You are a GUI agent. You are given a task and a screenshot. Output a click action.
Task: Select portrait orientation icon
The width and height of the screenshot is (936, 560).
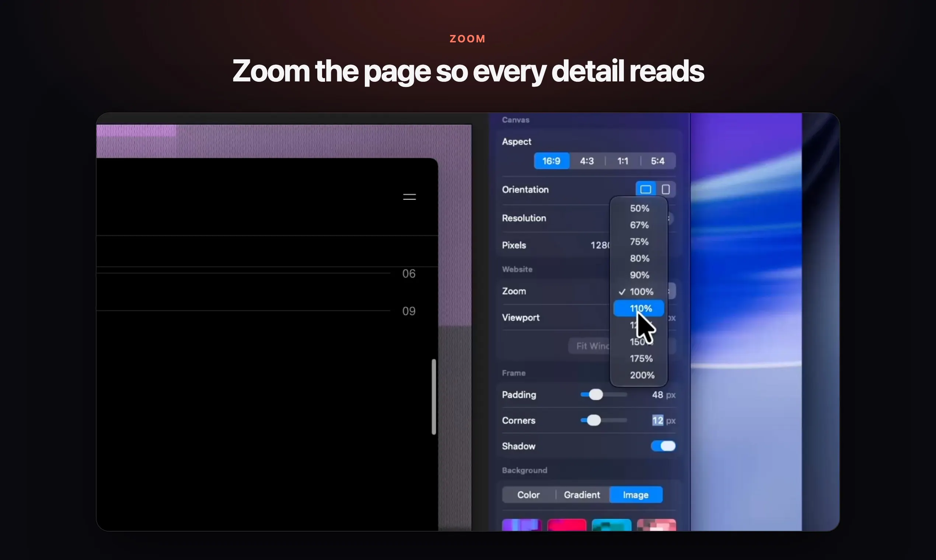(x=666, y=189)
